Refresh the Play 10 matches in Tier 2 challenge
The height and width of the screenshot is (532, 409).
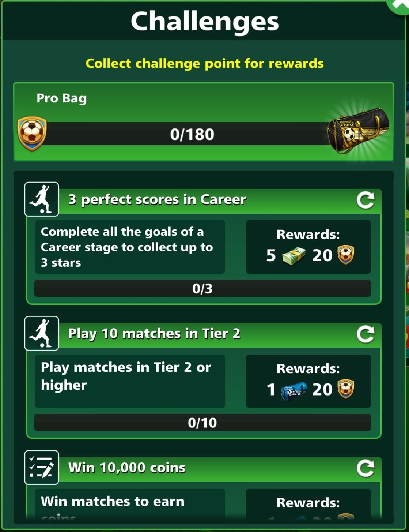click(x=366, y=334)
